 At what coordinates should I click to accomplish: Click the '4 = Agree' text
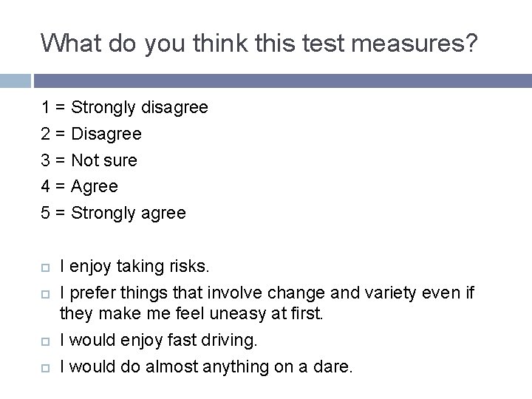coord(80,187)
